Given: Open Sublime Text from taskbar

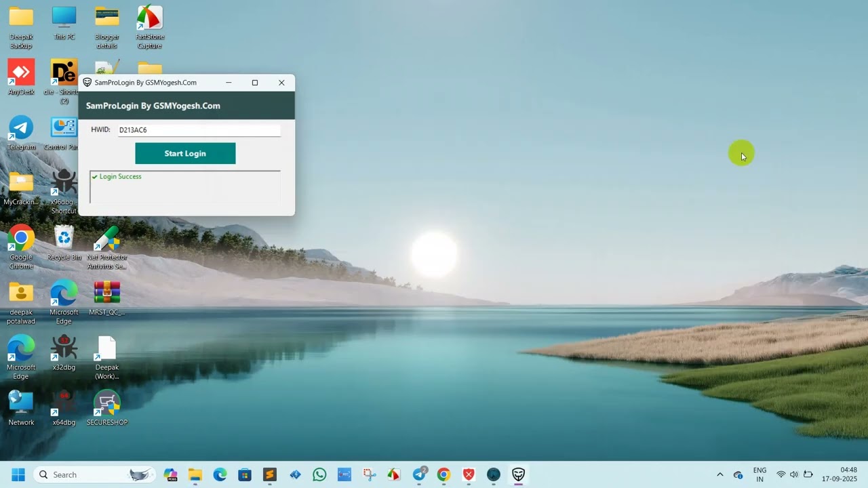Looking at the screenshot, I should click(270, 474).
